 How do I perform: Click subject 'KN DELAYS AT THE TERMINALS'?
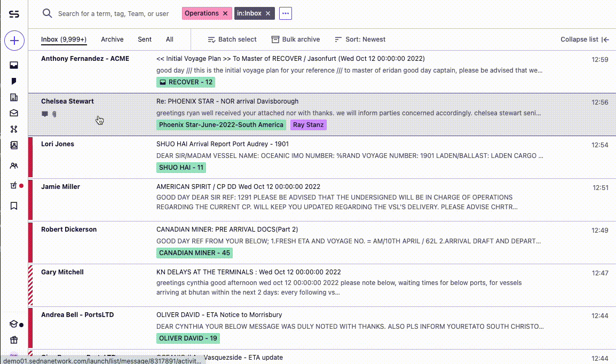248,272
